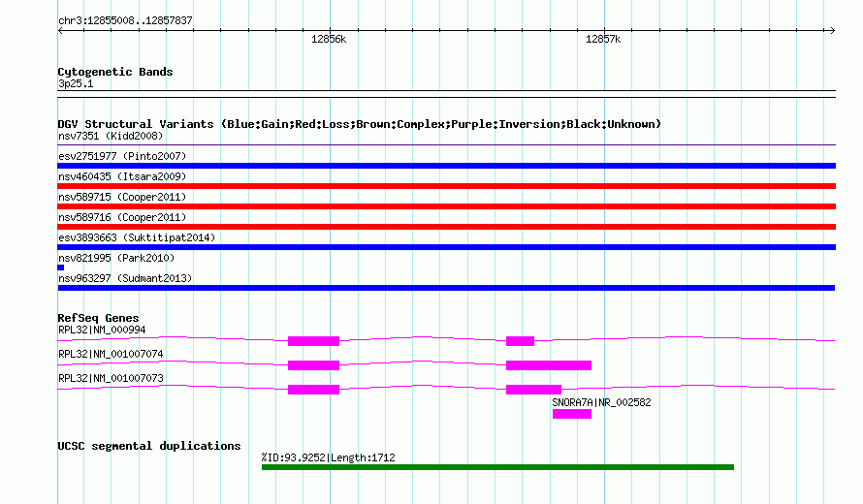Viewport: 863px width, 504px height.
Task: Click the left arrowhead of the ruler
Action: click(60, 31)
